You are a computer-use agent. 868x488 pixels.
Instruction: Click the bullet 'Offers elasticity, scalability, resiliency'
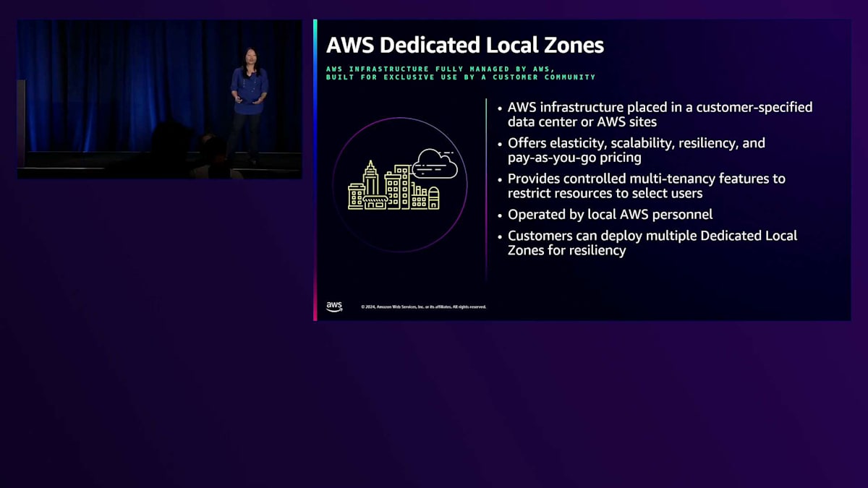coord(636,150)
